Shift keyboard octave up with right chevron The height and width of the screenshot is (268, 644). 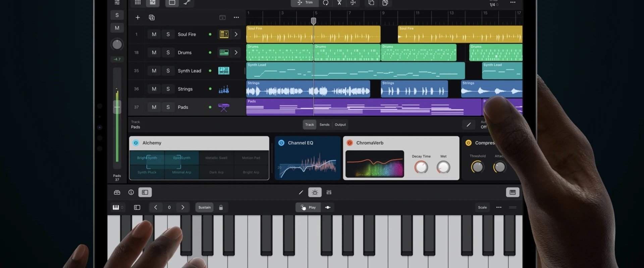tap(183, 207)
